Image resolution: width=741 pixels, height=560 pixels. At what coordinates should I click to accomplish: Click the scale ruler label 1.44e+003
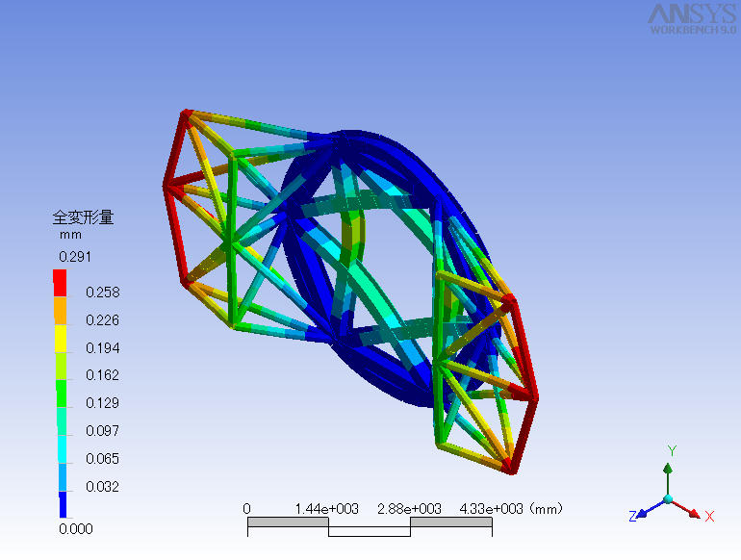(327, 509)
